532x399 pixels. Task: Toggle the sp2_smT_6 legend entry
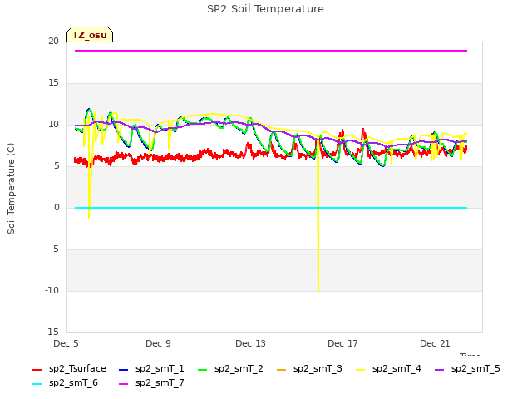click(65, 383)
